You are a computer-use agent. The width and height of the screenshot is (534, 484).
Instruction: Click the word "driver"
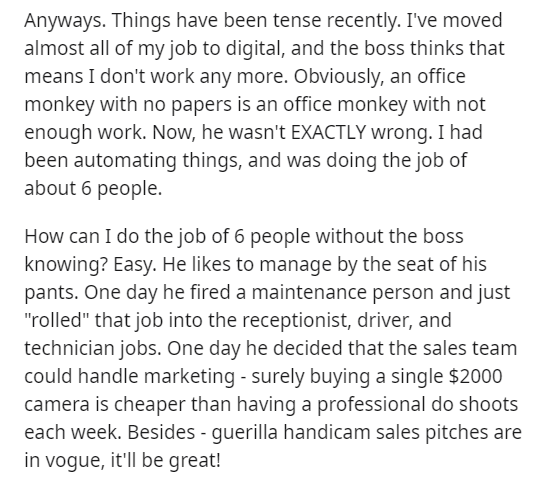[385, 321]
